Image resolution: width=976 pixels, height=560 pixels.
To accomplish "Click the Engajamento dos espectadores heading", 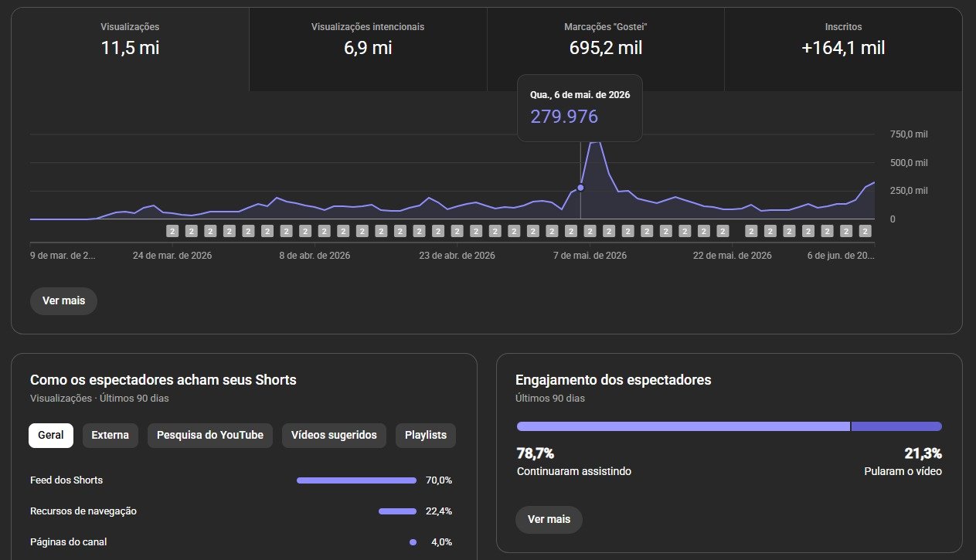I will coord(614,380).
